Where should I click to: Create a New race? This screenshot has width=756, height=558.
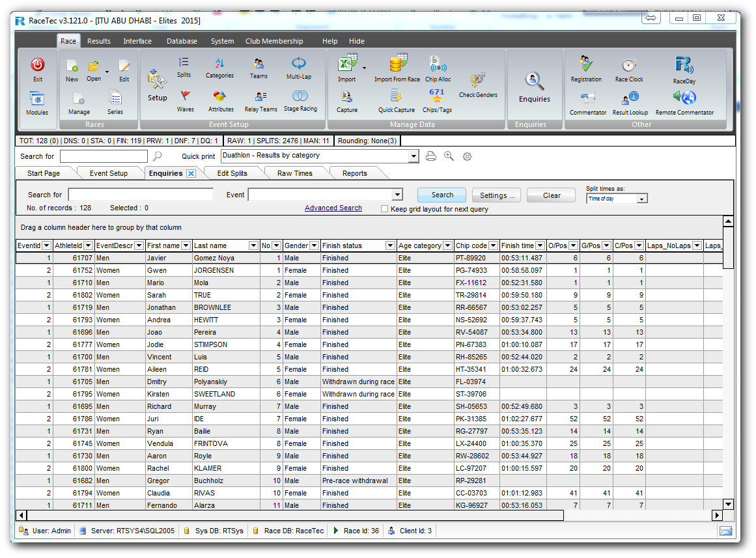click(x=72, y=66)
